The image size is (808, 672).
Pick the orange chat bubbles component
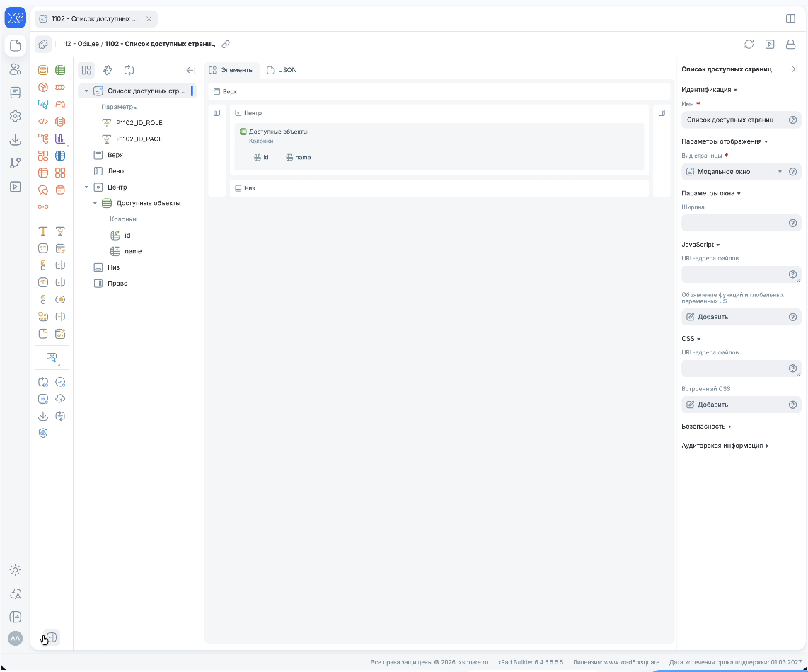(x=43, y=190)
